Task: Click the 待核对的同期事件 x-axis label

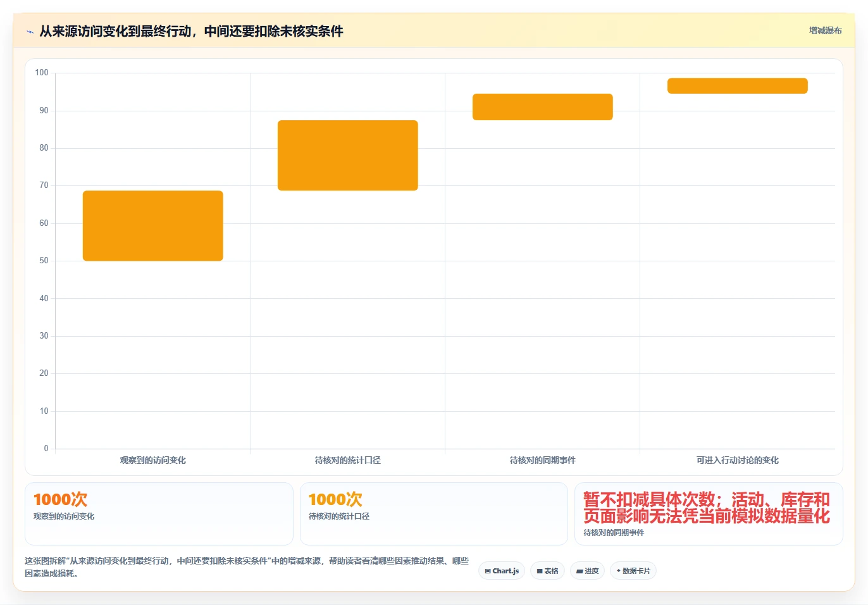Action: coord(543,460)
